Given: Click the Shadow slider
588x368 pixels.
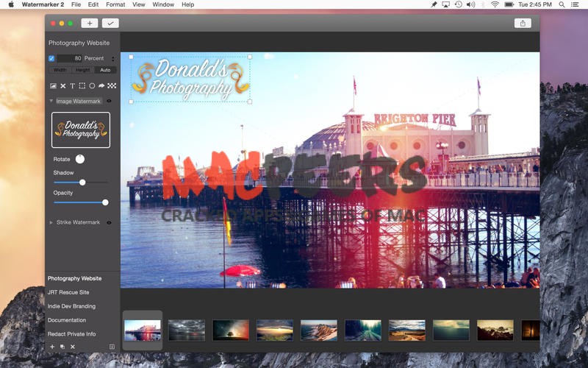Looking at the screenshot, I should coord(81,183).
